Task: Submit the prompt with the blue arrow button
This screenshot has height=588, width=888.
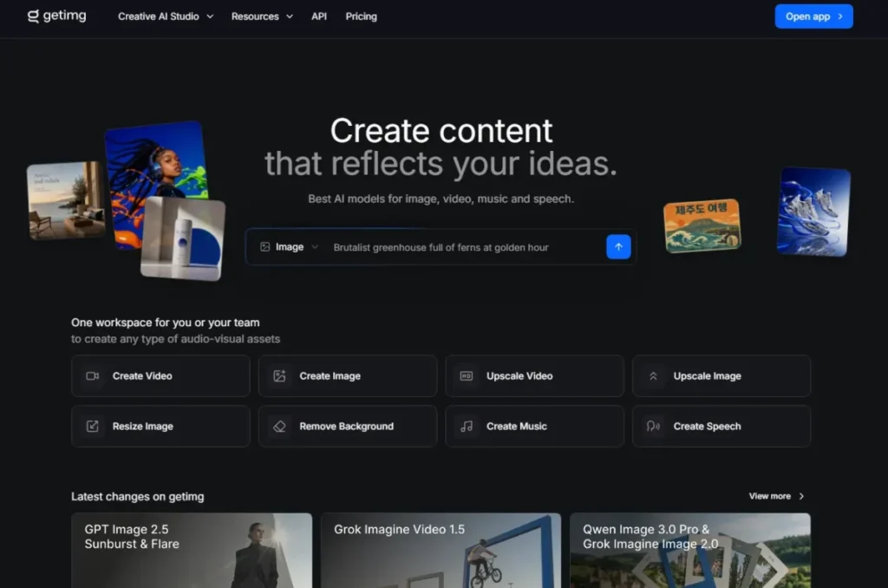Action: (x=618, y=247)
